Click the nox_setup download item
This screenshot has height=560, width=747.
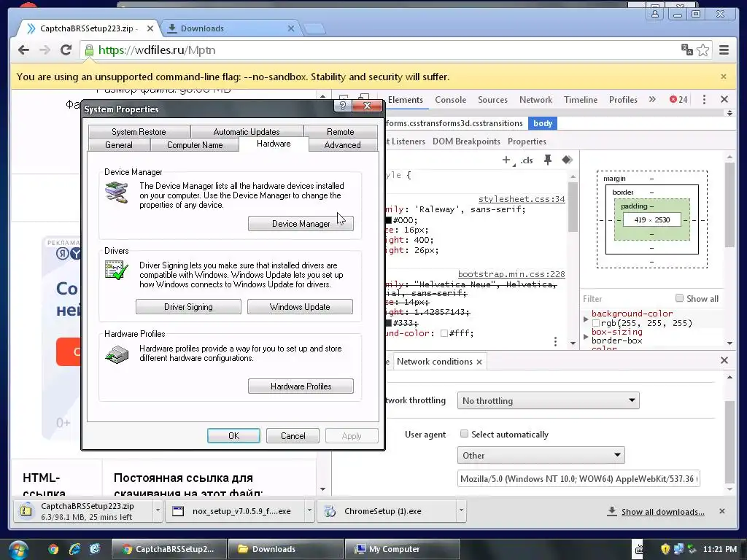tap(236, 511)
